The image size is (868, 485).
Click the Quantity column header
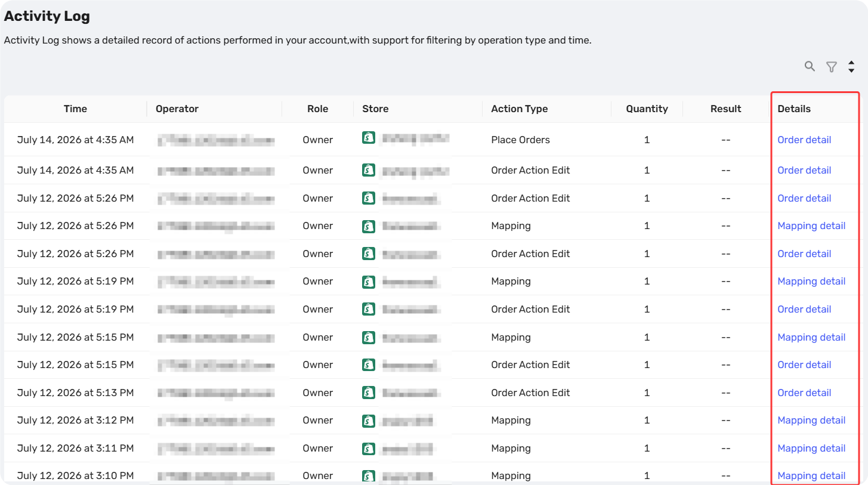(647, 109)
